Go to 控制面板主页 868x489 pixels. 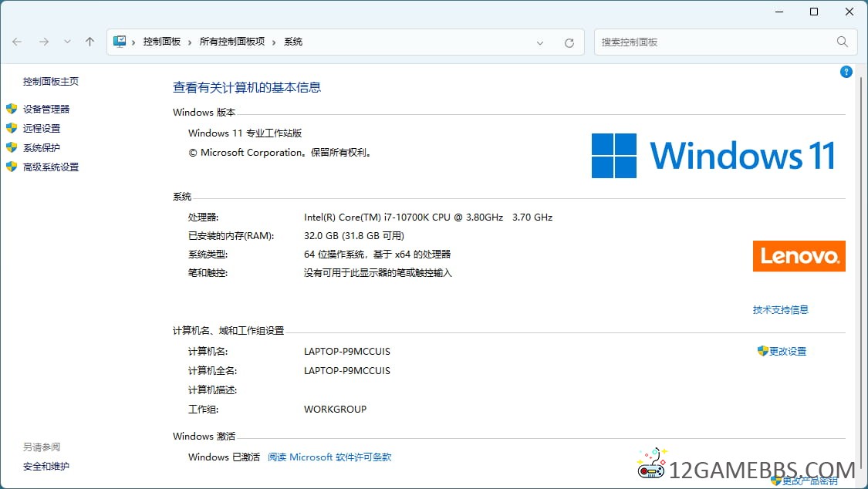click(51, 82)
